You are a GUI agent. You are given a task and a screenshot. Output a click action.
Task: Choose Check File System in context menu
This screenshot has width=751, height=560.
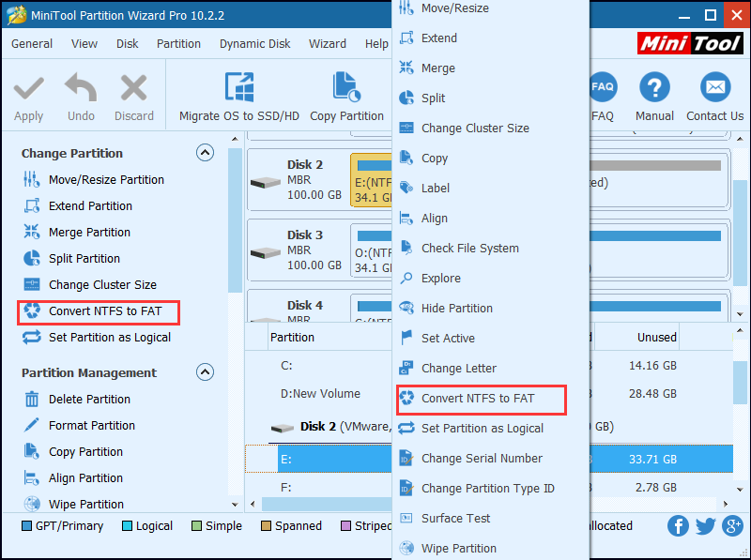point(491,248)
